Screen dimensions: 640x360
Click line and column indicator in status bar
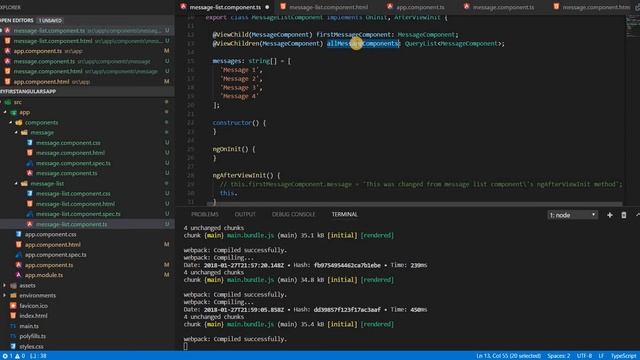[x=509, y=356]
